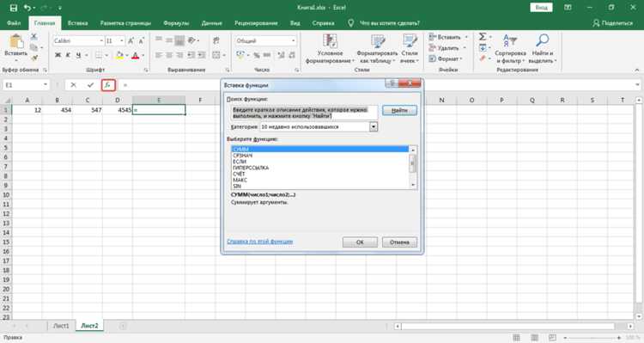Click the AutoSum sigma icon
The image size is (644, 343).
pos(483,37)
